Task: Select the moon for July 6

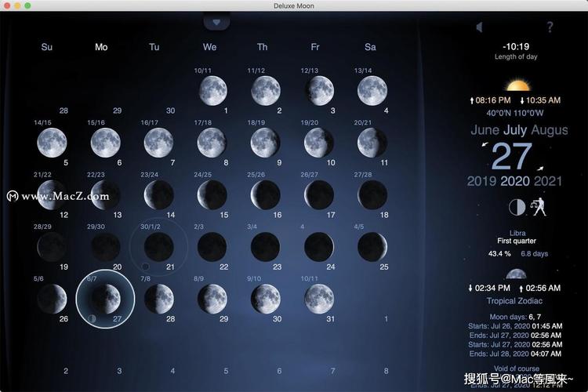Action: (x=105, y=143)
